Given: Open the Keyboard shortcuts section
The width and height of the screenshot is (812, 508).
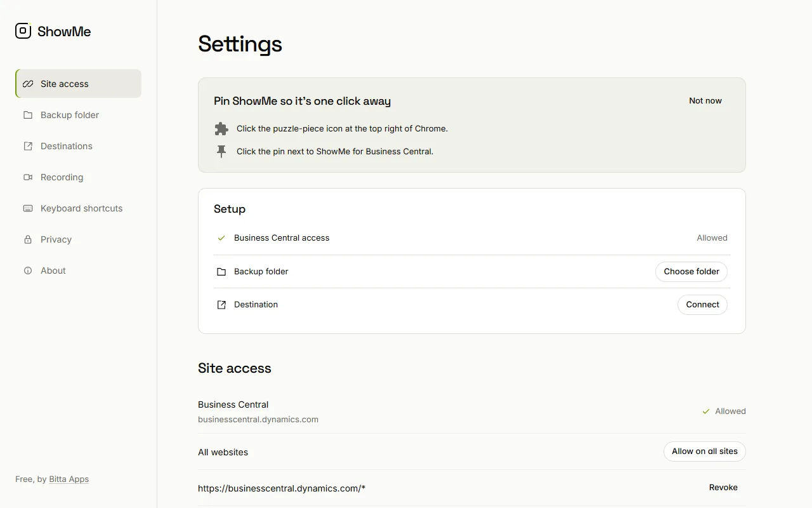Looking at the screenshot, I should pos(78,208).
